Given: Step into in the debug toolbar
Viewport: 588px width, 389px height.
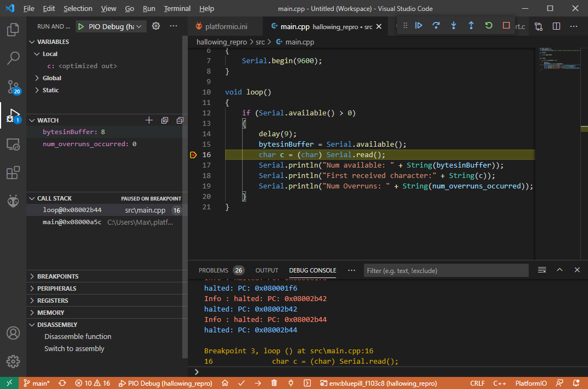Looking at the screenshot, I should 453,25.
